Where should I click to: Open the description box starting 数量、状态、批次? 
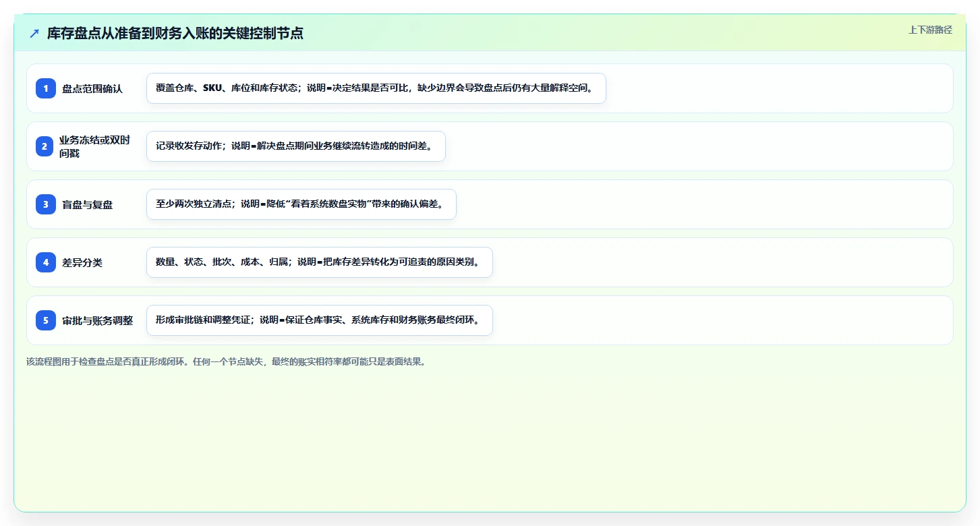point(320,262)
